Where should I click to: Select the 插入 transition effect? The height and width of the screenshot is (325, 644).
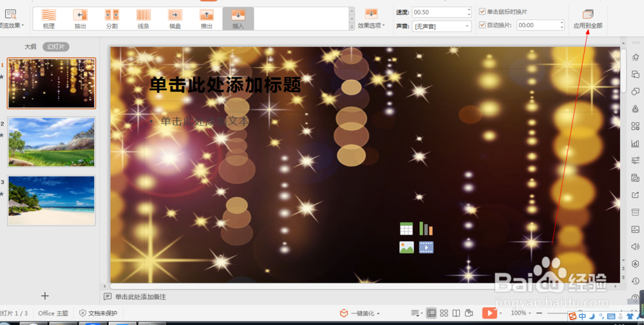[x=238, y=19]
